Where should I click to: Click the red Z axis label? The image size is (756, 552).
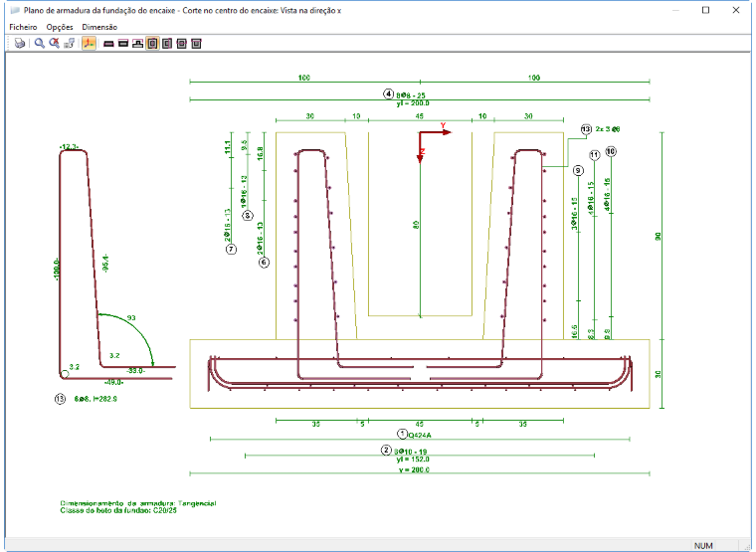point(422,151)
